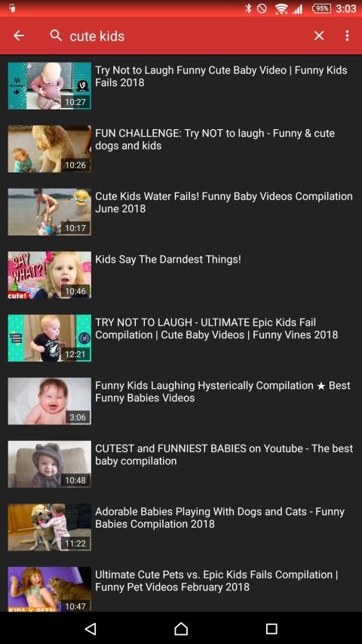362x644 pixels.
Task: Select 'CUTEST and FUNNIEST BABIES on Youtube'
Action: 224,454
